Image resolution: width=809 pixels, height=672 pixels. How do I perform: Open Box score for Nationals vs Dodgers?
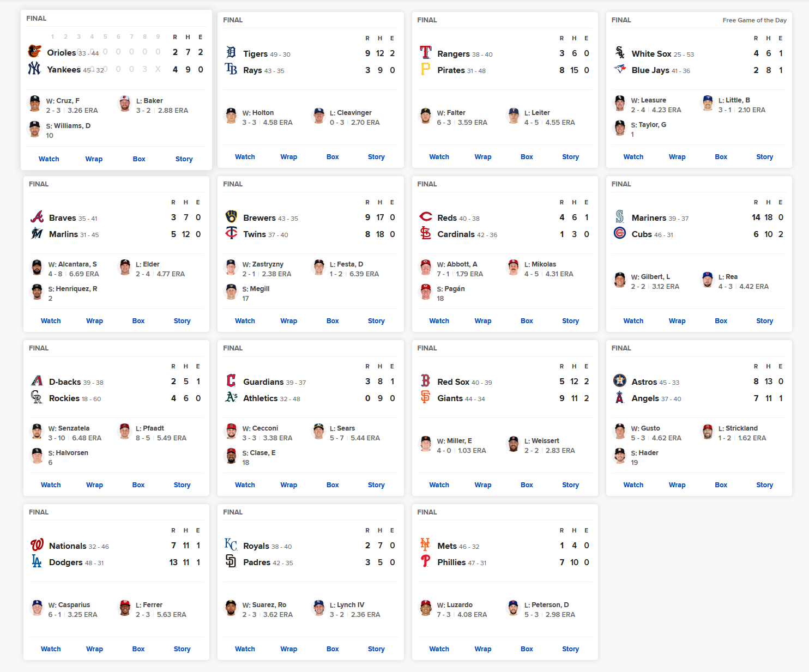(138, 649)
